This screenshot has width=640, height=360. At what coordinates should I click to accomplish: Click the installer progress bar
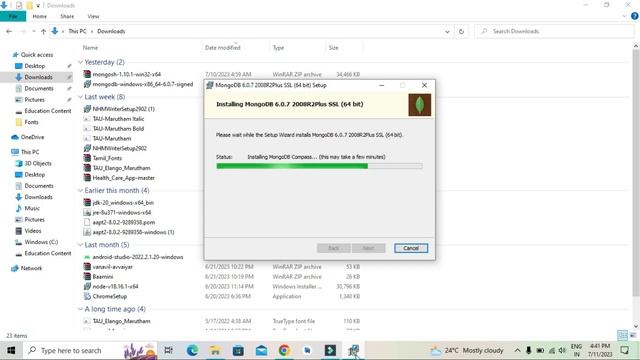319,166
